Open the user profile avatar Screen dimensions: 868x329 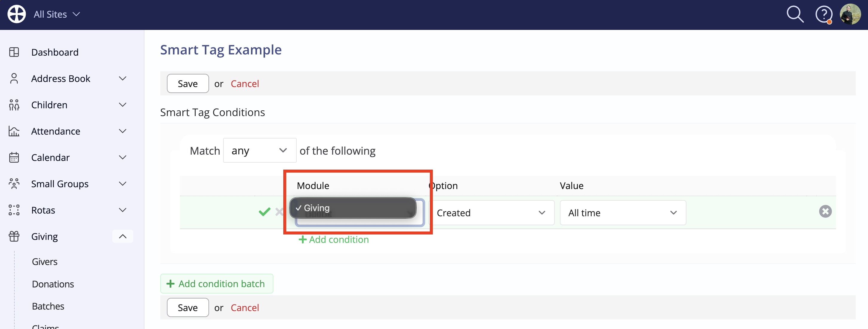click(850, 14)
